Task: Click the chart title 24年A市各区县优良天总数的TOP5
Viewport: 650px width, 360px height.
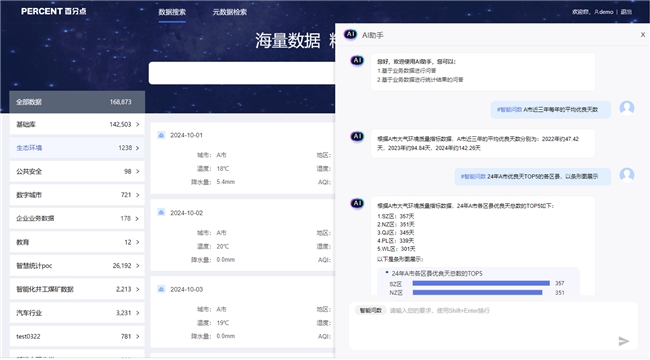Action: click(x=437, y=273)
